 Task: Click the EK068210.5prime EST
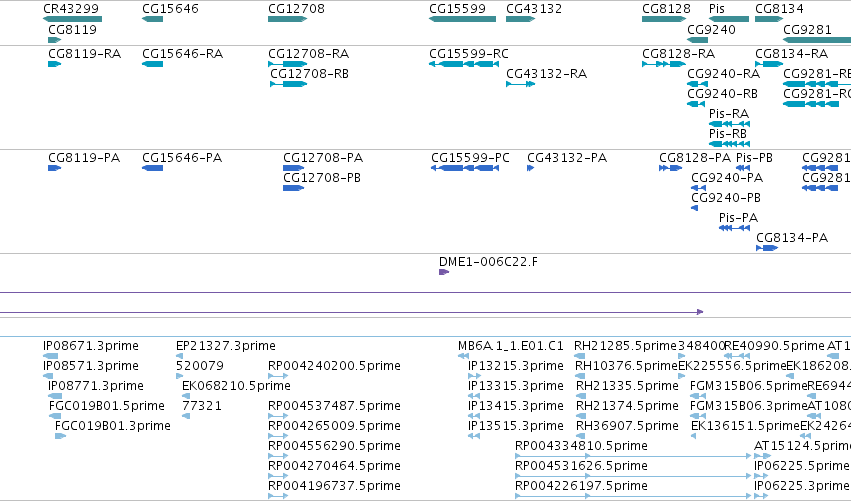click(x=186, y=396)
